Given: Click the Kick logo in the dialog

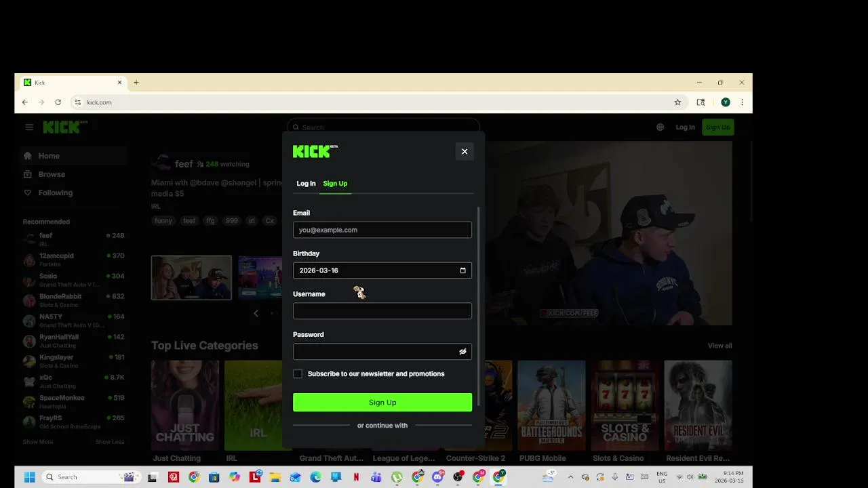Looking at the screenshot, I should click(x=315, y=151).
